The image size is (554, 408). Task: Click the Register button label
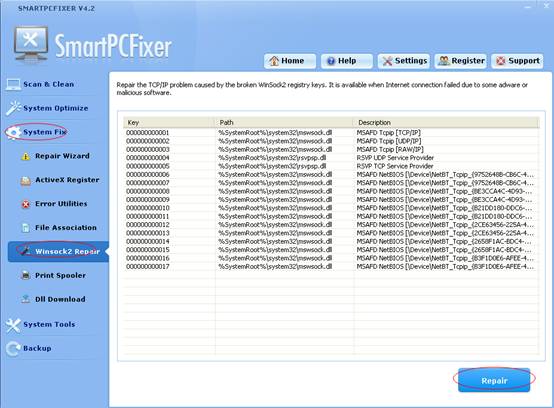[468, 61]
